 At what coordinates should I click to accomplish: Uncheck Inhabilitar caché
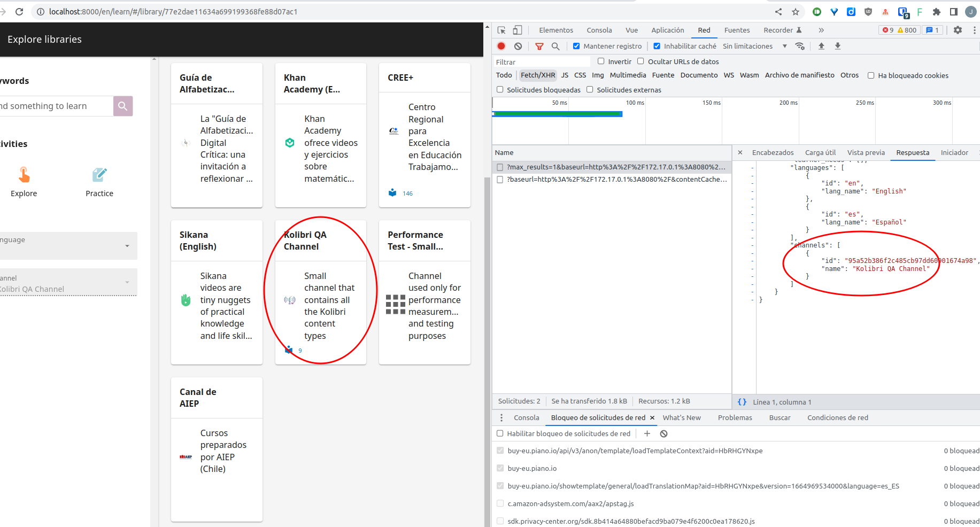(x=657, y=46)
